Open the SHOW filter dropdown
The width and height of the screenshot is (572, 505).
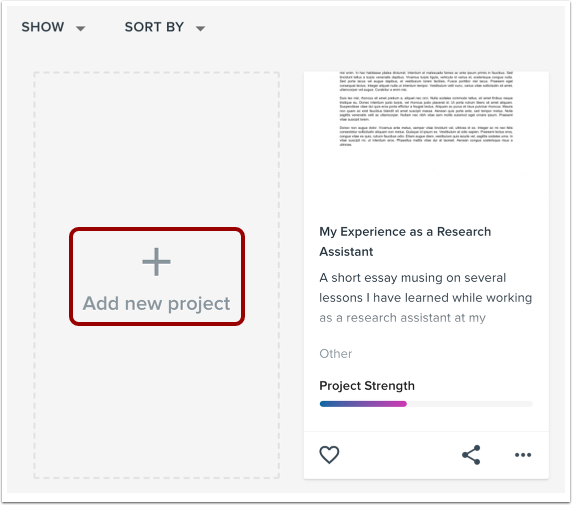coord(53,27)
